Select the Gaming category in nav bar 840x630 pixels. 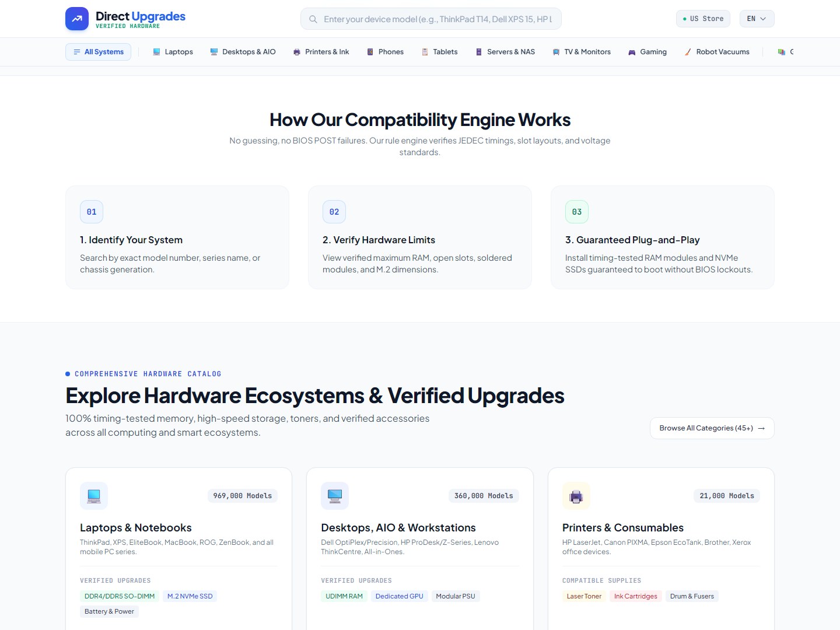647,52
